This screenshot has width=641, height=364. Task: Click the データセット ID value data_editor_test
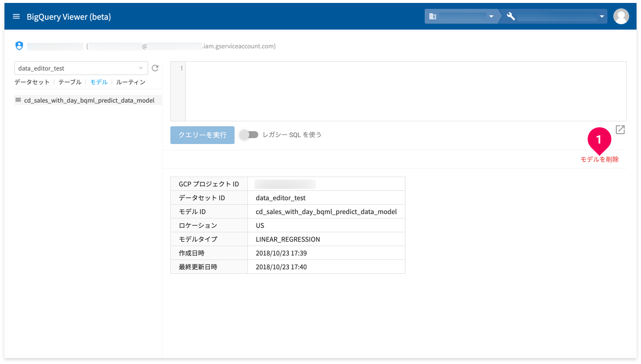pyautogui.click(x=280, y=198)
